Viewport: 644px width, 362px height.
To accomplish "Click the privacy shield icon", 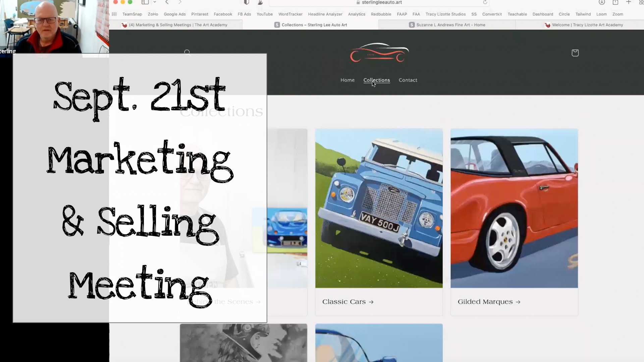I will 247,2.
